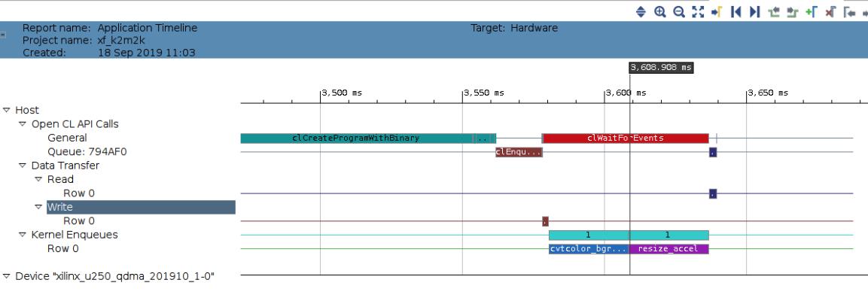This screenshot has height=301, width=868.
Task: Select Row 0 under Kernel Enqueues
Action: (62, 248)
